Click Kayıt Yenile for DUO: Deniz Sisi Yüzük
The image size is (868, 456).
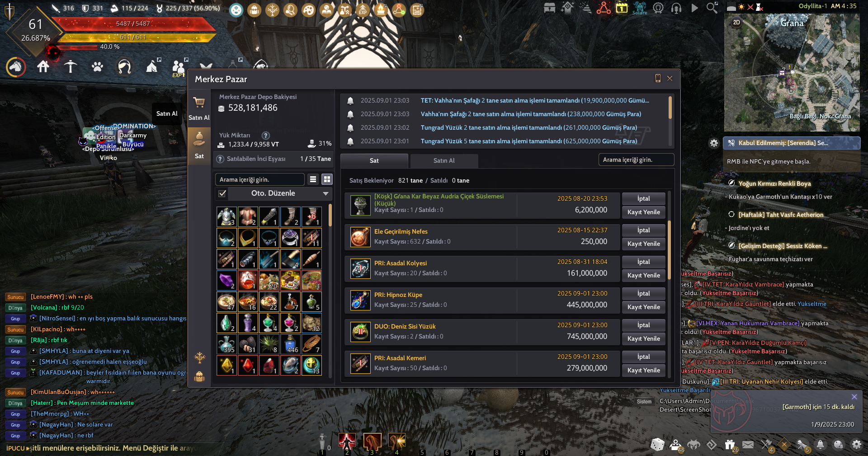point(643,338)
